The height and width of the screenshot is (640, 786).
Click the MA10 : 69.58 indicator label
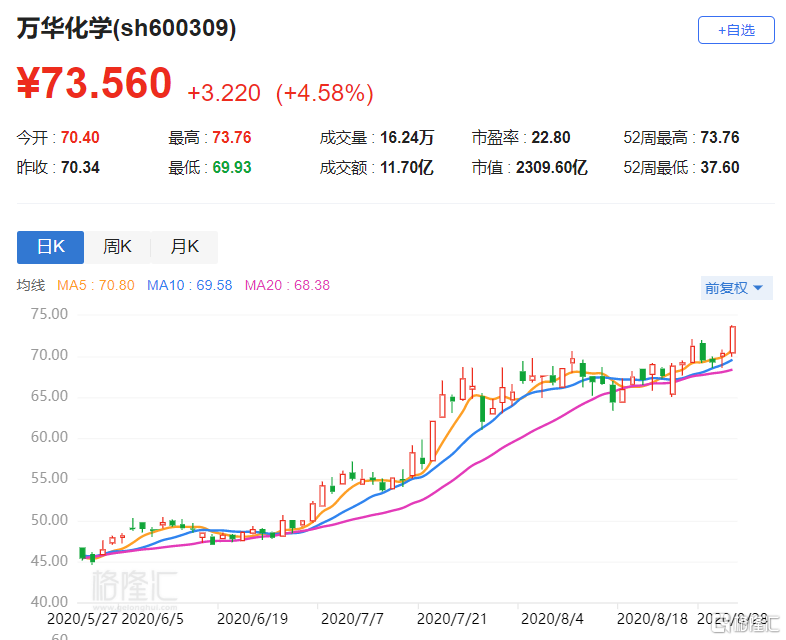[x=189, y=285]
